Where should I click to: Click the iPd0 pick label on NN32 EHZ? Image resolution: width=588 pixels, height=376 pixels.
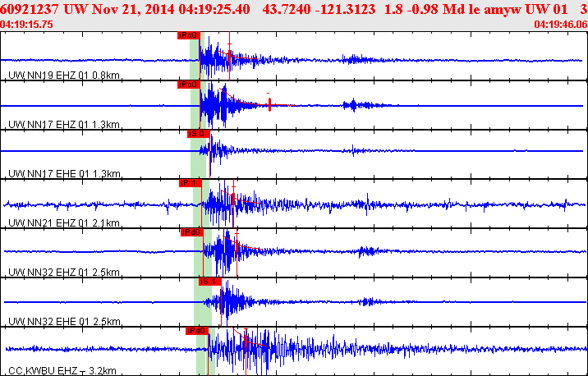[191, 232]
